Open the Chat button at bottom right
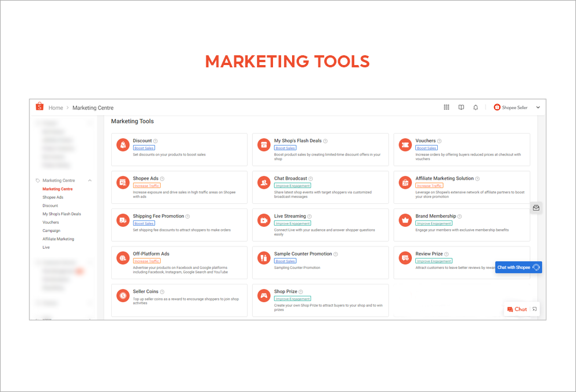The height and width of the screenshot is (392, 576). click(x=517, y=309)
